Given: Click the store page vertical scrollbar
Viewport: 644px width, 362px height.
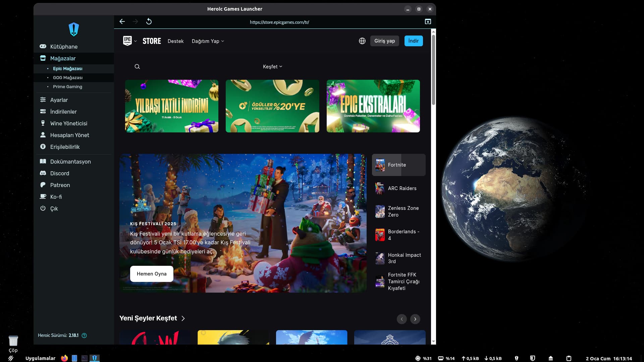Looking at the screenshot, I should point(433,70).
